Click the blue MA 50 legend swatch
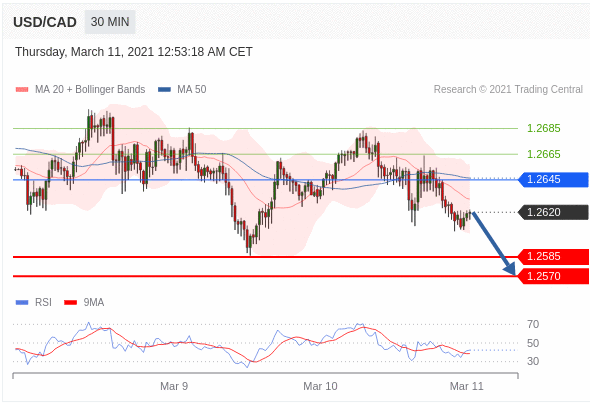 pos(164,90)
